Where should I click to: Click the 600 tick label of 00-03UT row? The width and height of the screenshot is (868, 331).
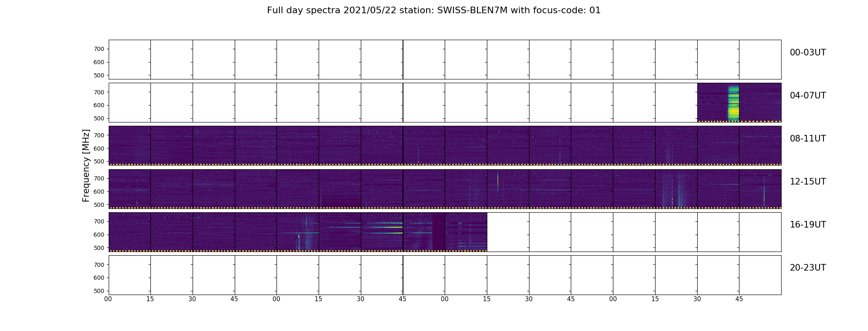tap(99, 62)
